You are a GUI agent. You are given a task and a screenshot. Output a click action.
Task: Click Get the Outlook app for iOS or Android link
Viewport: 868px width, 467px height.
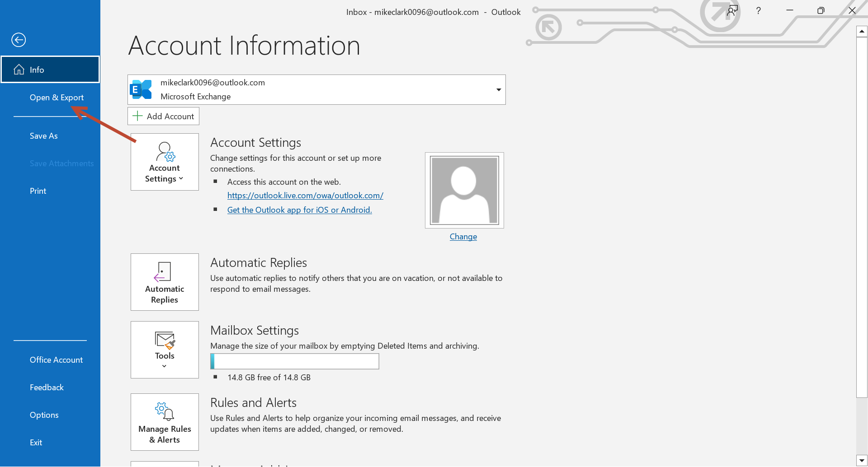pos(299,210)
